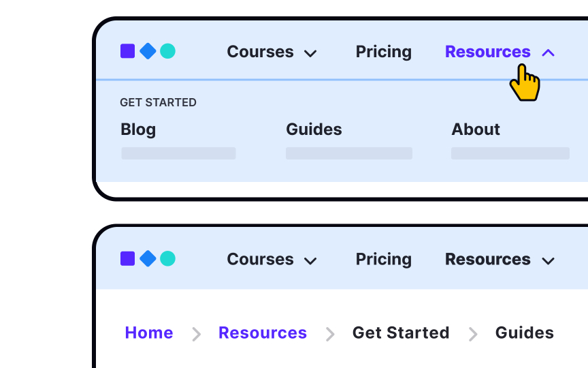The width and height of the screenshot is (588, 368).
Task: Collapse the open Resources menu via up chevron
Action: tap(549, 53)
